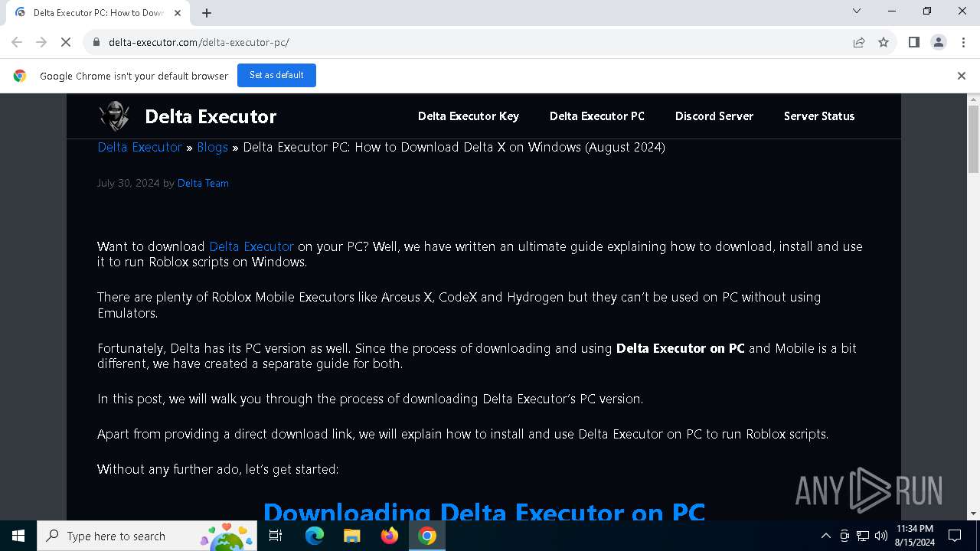Viewport: 980px width, 551px height.
Task: Close the Delta Executor PC tab
Action: click(x=178, y=13)
